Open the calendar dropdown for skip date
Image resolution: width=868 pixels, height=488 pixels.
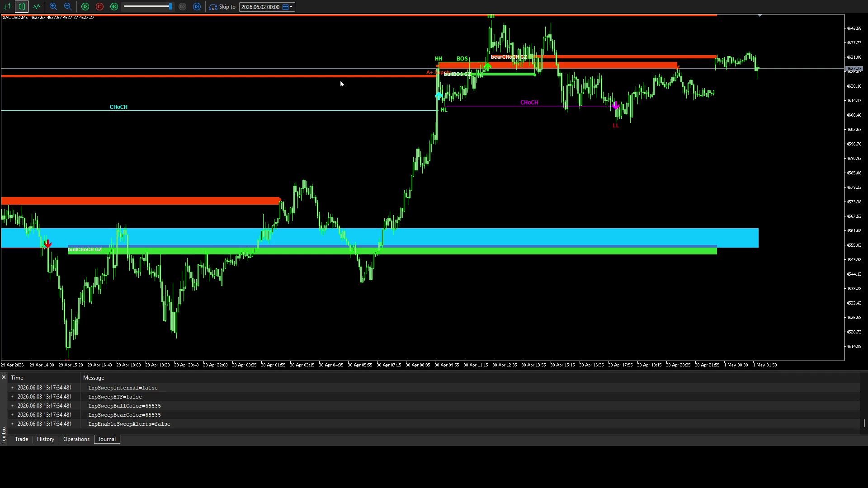[x=288, y=7]
